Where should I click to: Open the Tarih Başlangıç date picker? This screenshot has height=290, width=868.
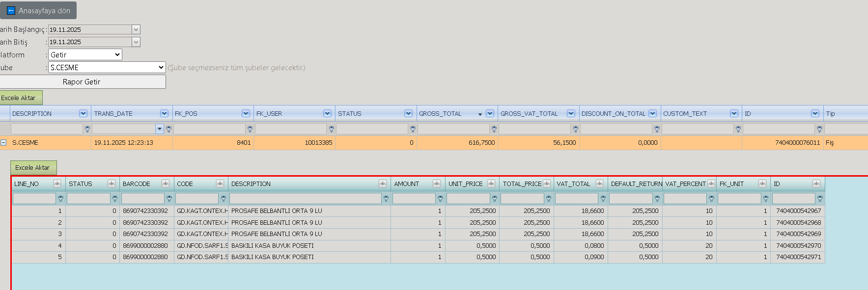coord(136,29)
